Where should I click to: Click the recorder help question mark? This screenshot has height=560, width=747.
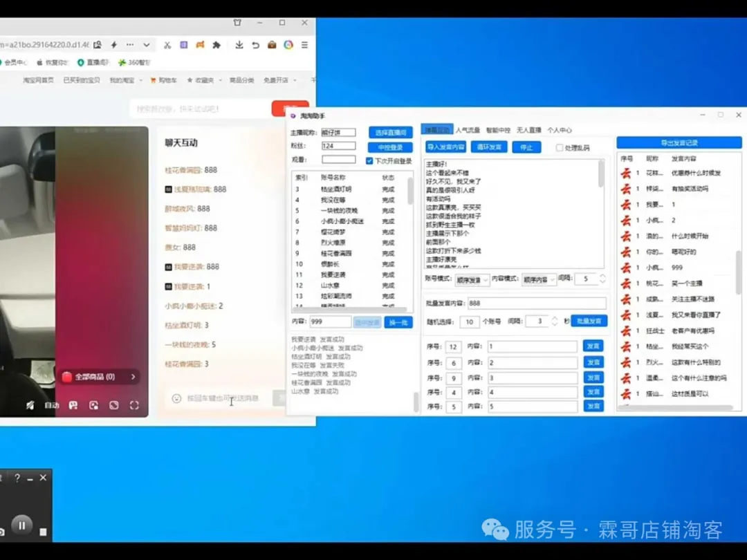pos(17,478)
